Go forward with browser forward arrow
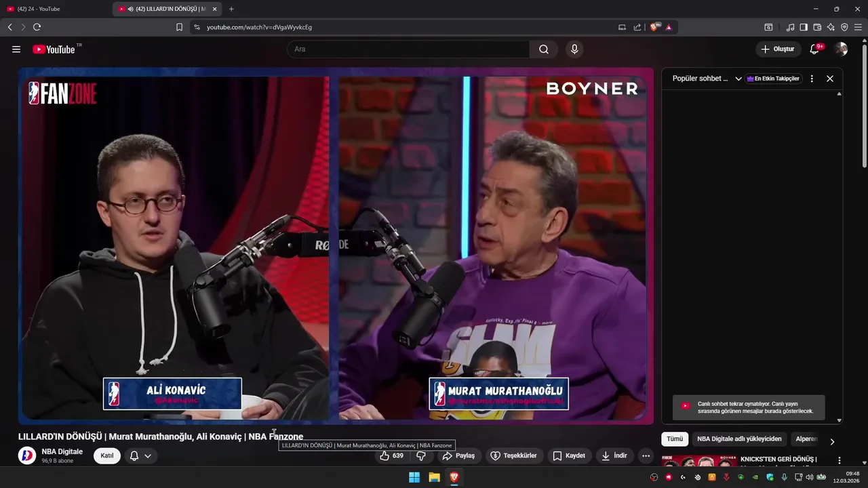Image resolution: width=868 pixels, height=488 pixels. (x=23, y=27)
